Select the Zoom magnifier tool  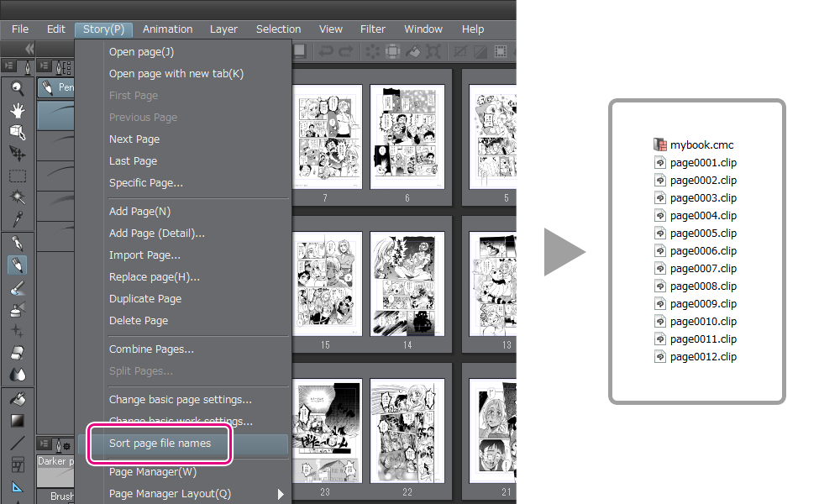point(17,87)
